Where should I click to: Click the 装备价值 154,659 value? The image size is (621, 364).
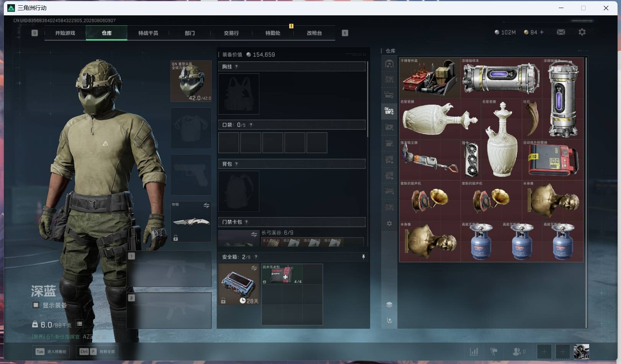click(249, 54)
